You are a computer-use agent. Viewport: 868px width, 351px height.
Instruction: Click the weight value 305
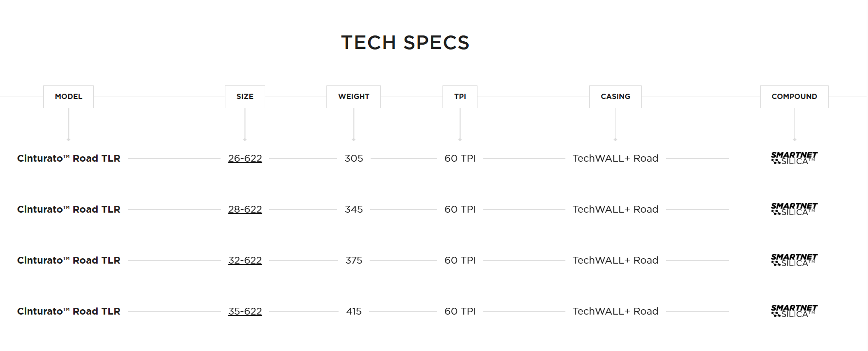(354, 158)
